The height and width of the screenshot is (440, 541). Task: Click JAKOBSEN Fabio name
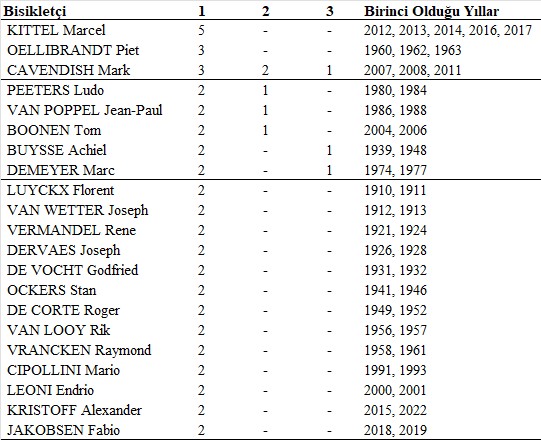[x=63, y=430]
